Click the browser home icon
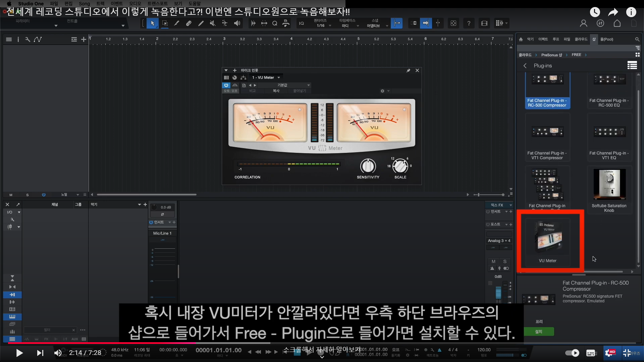The image size is (644, 362). click(x=521, y=39)
